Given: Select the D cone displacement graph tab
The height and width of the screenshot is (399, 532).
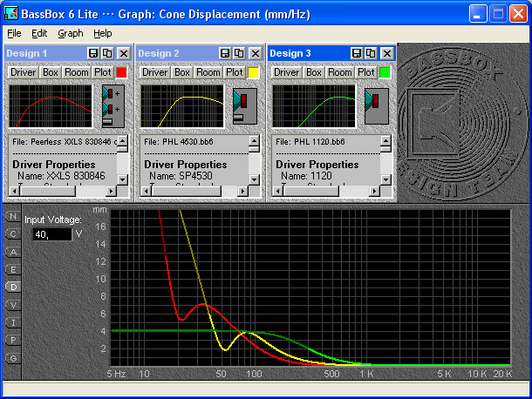Looking at the screenshot, I should pyautogui.click(x=13, y=287).
